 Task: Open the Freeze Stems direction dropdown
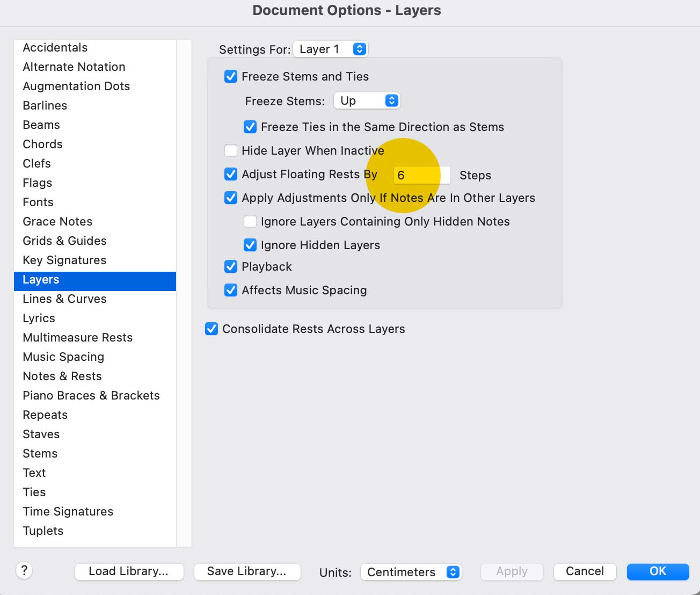(x=367, y=101)
